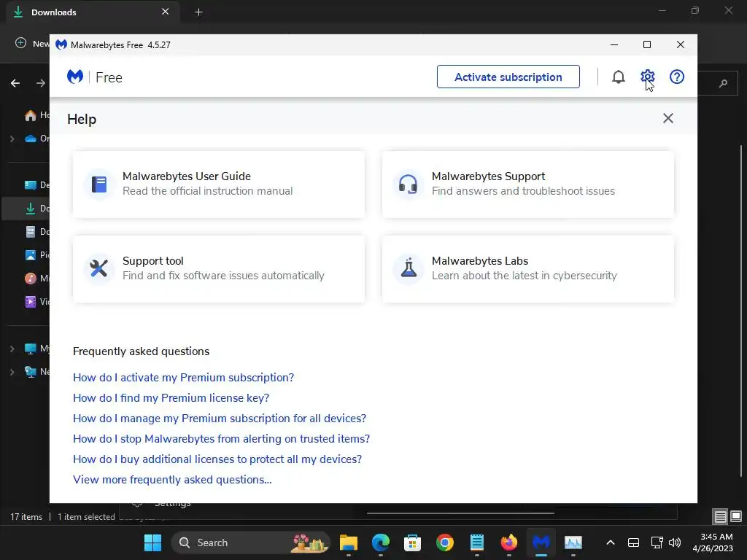Expand the OneDrive node in File Explorer
This screenshot has width=747, height=560.
click(x=12, y=139)
